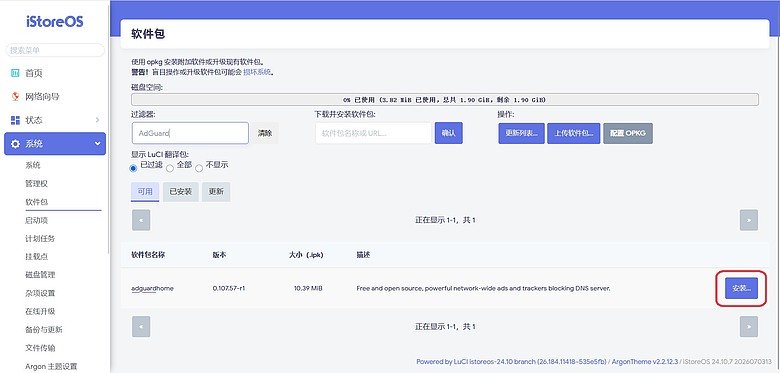Click the iStoreOS logo
Viewport: 780px width, 373px height.
pyautogui.click(x=55, y=22)
